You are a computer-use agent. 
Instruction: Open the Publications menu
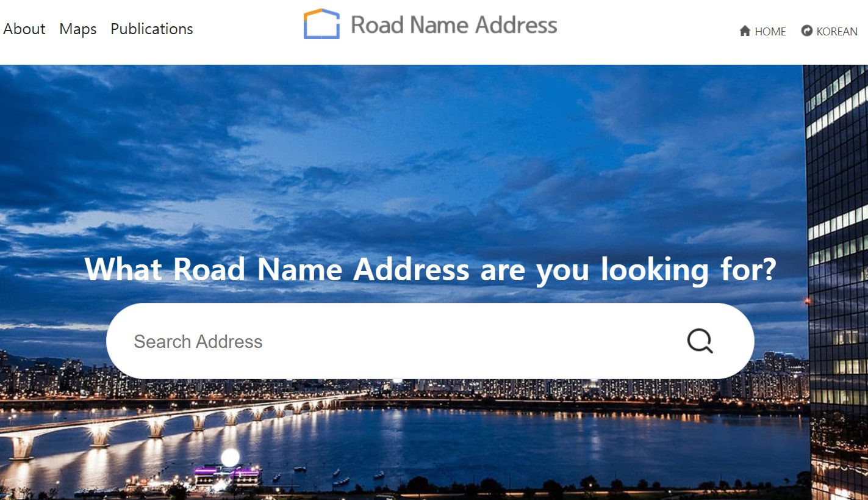point(152,29)
